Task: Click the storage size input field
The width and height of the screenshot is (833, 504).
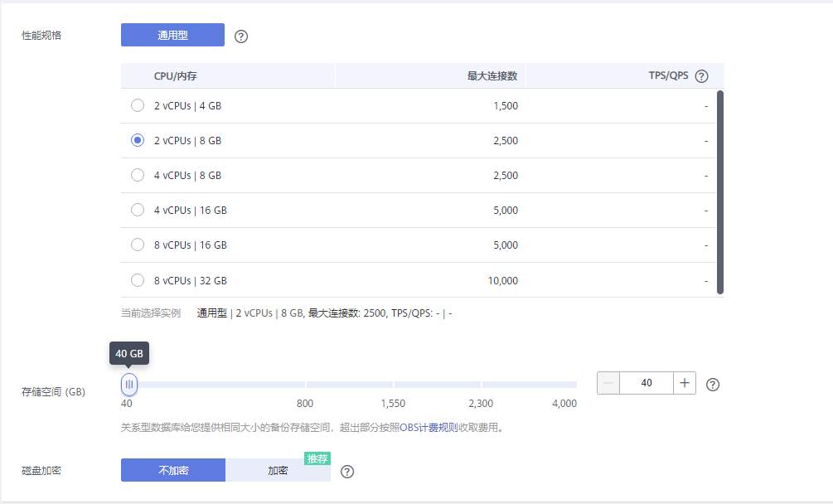Action: point(647,383)
